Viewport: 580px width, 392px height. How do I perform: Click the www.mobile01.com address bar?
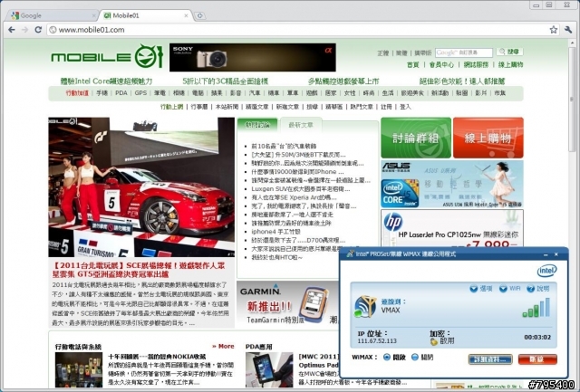click(x=298, y=30)
